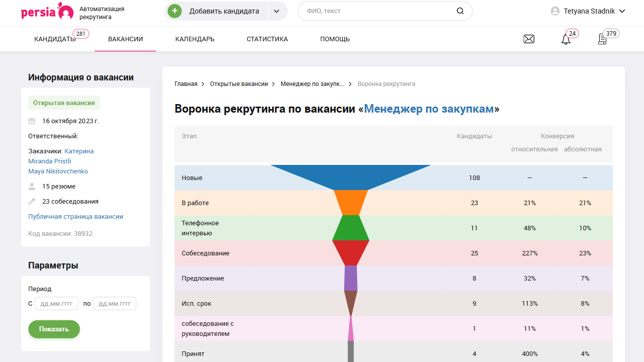Go to Открытые вакансии via breadcrumb

pos(238,83)
